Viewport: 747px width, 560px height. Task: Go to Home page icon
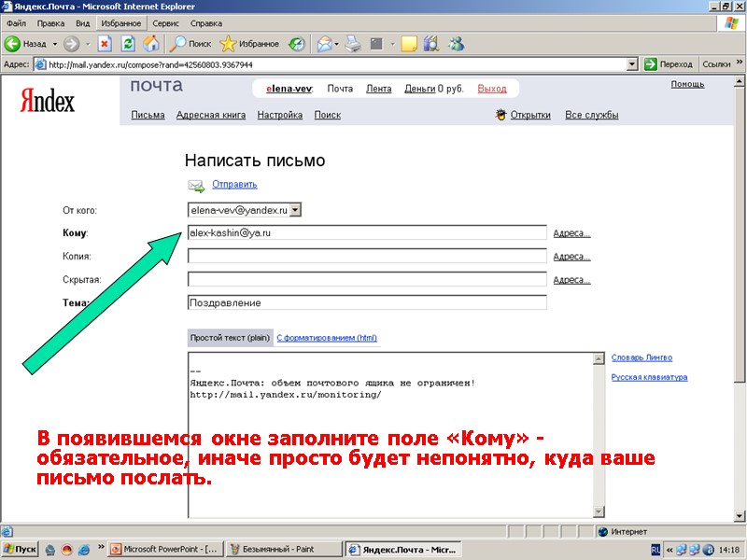tap(151, 44)
